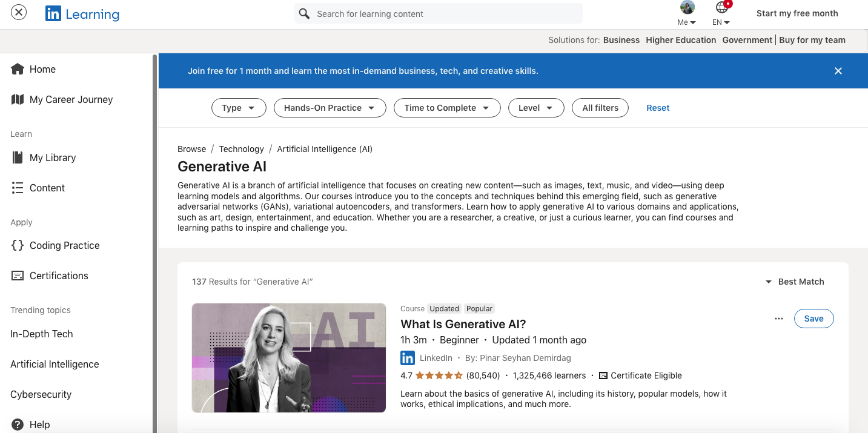Click the Popular badge on course
Image resolution: width=868 pixels, height=433 pixels.
pyautogui.click(x=479, y=308)
